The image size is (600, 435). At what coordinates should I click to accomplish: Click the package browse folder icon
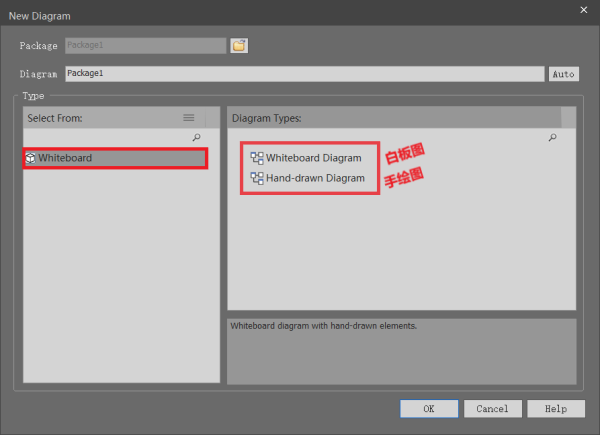tap(239, 45)
